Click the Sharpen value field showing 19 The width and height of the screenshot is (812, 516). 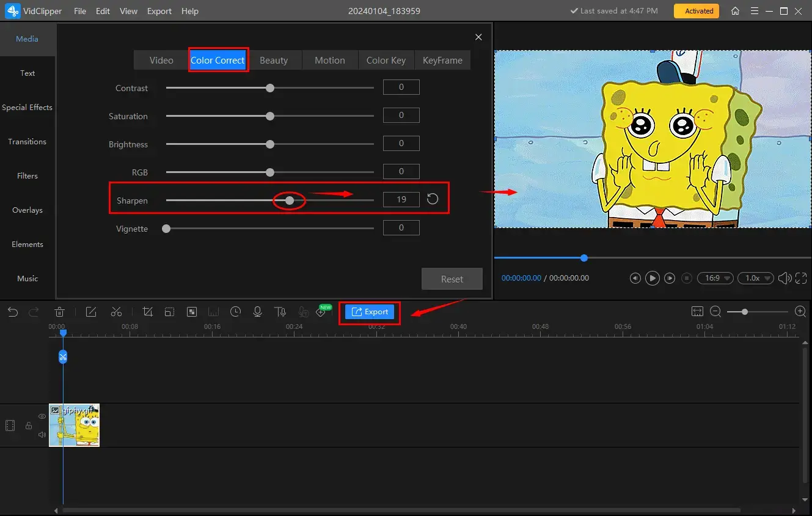point(401,199)
